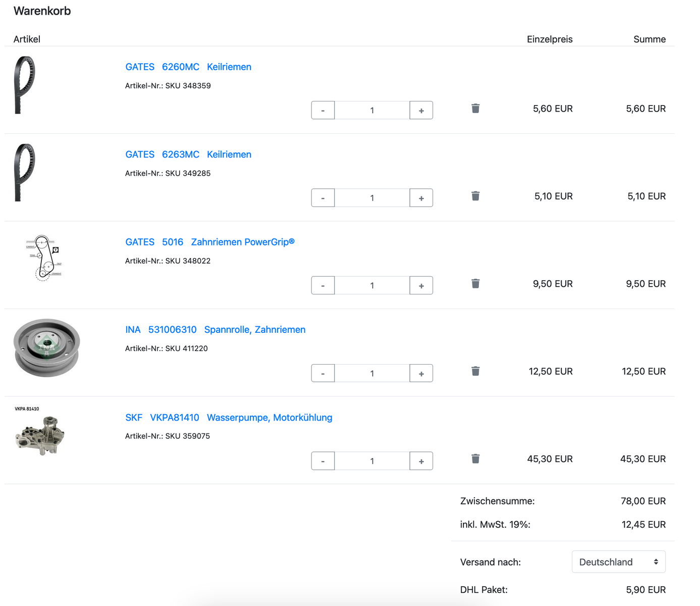
Task: Click the SKF water pump thumbnail
Action: [x=40, y=435]
